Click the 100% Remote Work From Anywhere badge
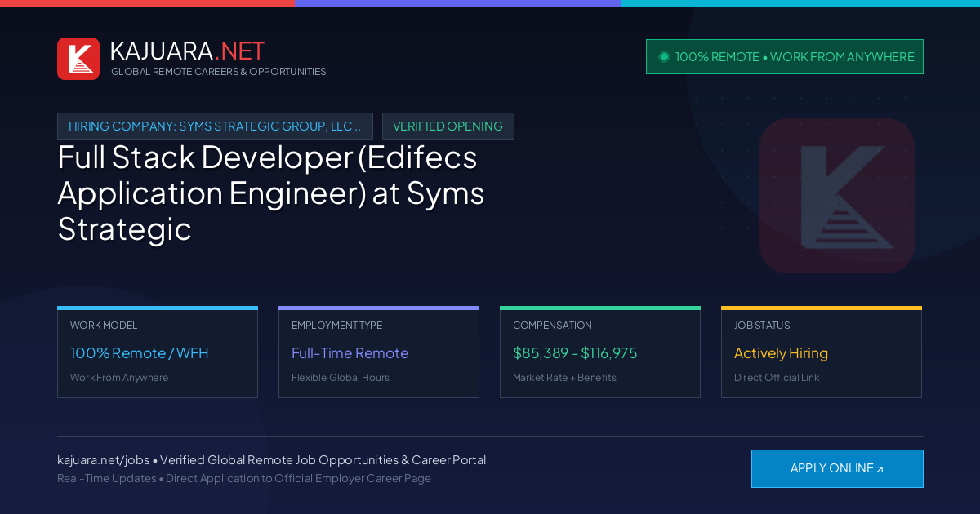The height and width of the screenshot is (514, 980). tap(785, 57)
